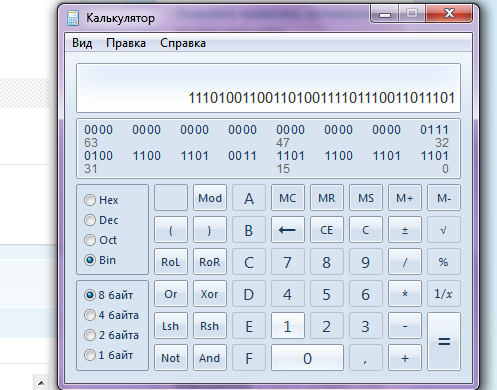
Task: Click the hex digit F button
Action: pyautogui.click(x=249, y=358)
